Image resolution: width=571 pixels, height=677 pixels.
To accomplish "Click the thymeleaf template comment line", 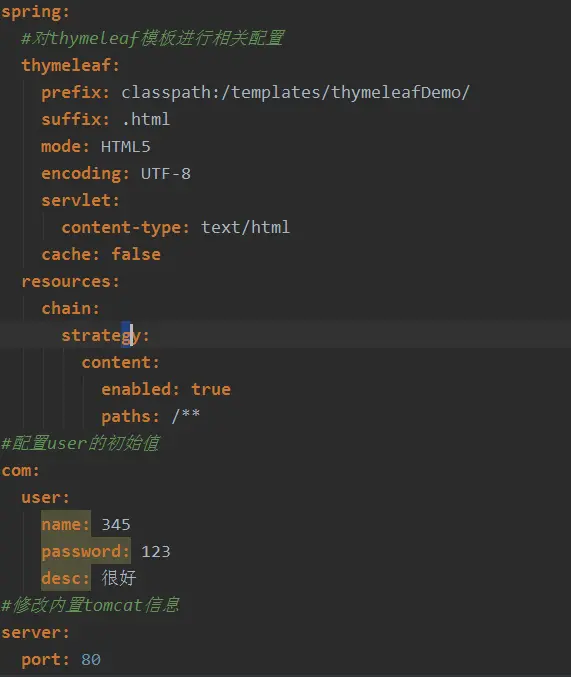I will (x=153, y=38).
